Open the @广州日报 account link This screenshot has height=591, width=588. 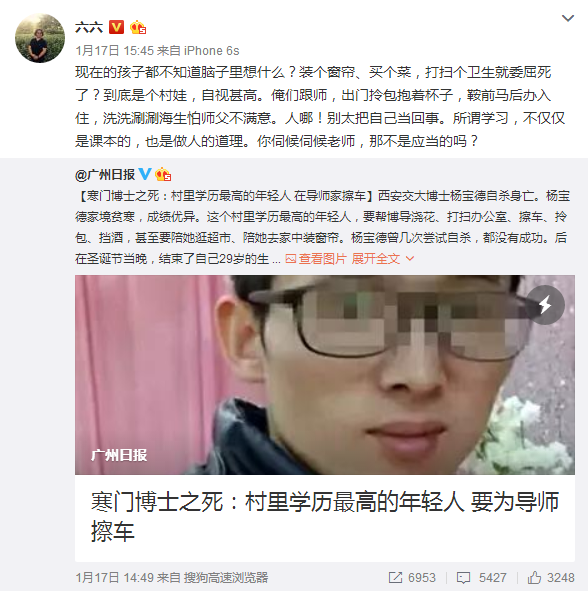click(105, 175)
